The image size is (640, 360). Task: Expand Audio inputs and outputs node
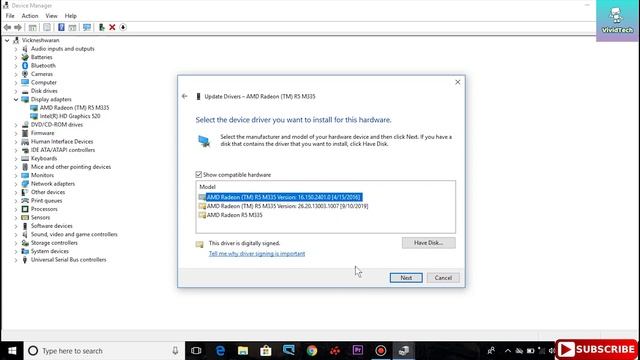pyautogui.click(x=16, y=49)
